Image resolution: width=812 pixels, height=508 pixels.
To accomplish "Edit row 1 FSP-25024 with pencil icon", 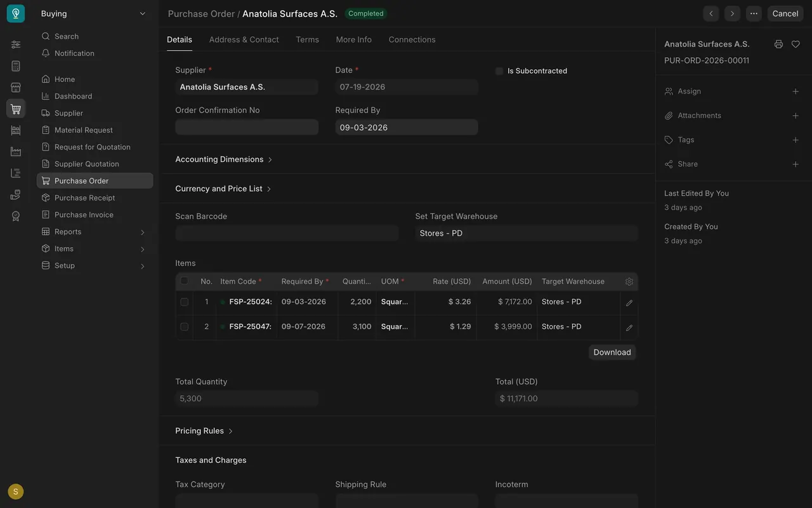I will 629,303.
